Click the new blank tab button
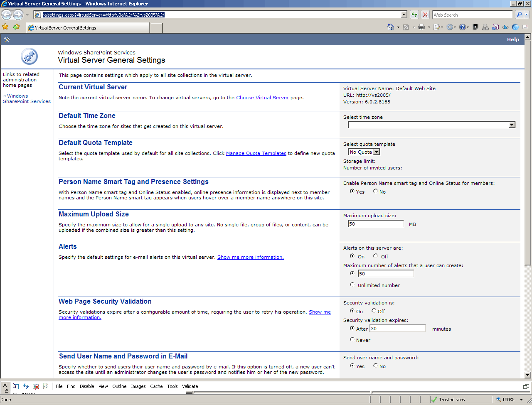The image size is (532, 405). 156,28
